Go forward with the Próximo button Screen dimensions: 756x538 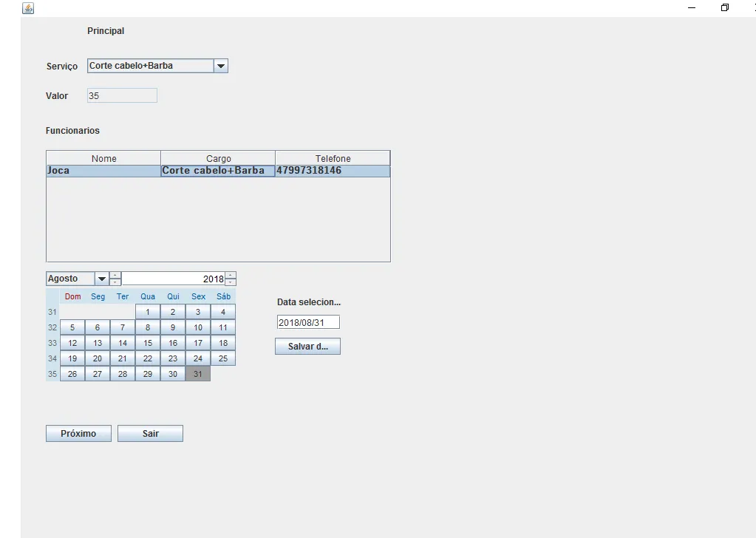[78, 433]
